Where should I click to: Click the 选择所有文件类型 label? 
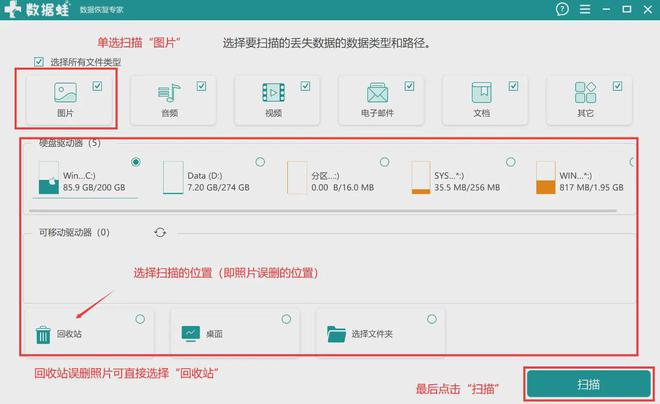pos(85,62)
